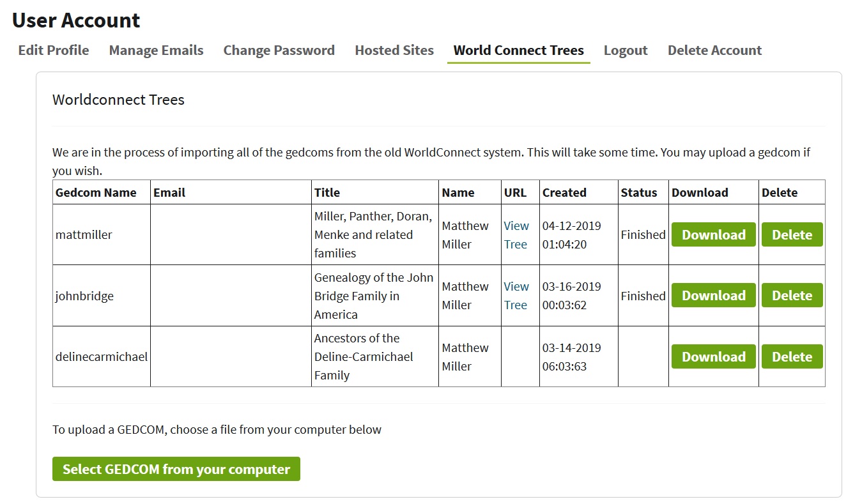Click the Status column header
Viewport: 862px width, 504px height.
642,192
